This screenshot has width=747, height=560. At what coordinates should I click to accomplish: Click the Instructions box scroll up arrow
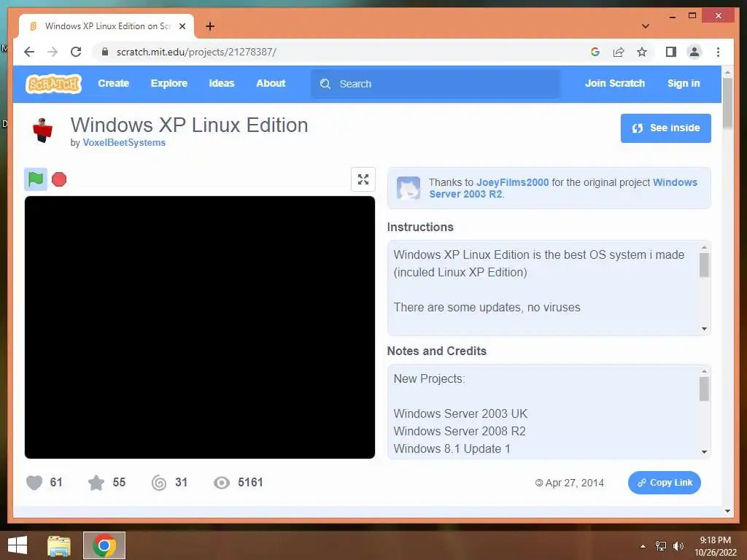704,248
